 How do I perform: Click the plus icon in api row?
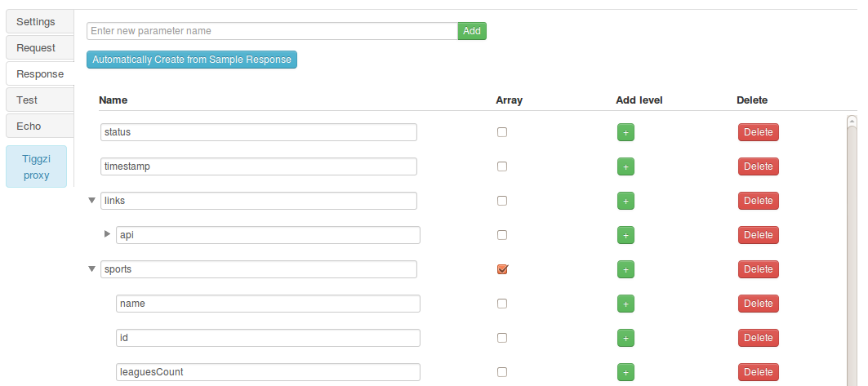point(625,235)
